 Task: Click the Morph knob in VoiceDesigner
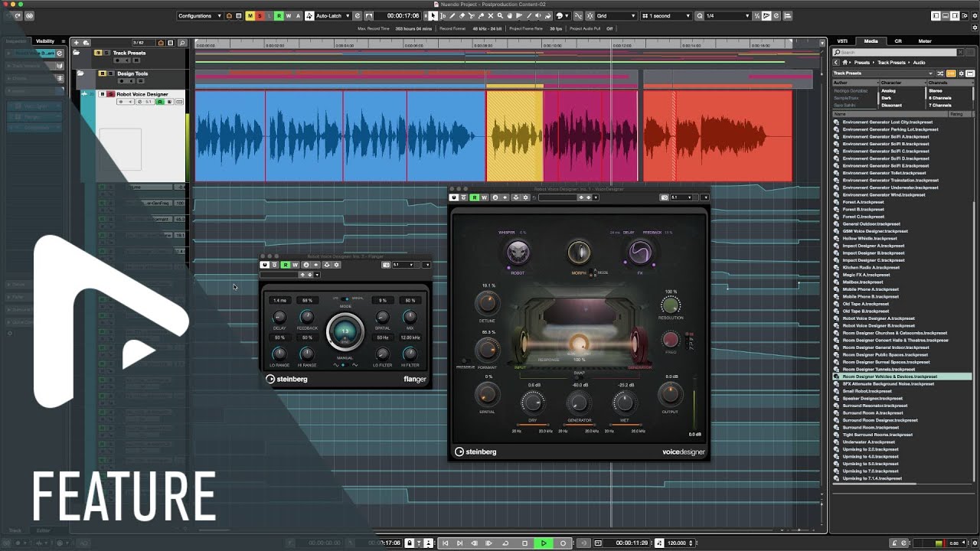pyautogui.click(x=579, y=253)
